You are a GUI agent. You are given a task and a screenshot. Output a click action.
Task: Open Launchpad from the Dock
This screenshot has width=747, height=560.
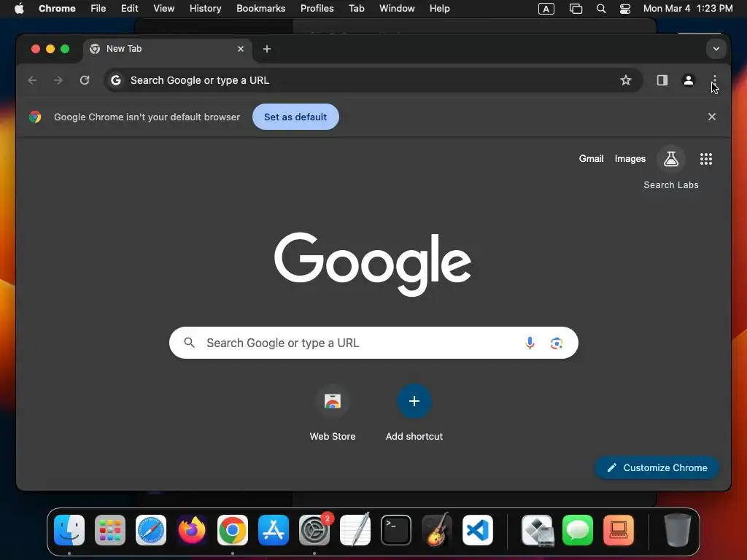(x=110, y=530)
